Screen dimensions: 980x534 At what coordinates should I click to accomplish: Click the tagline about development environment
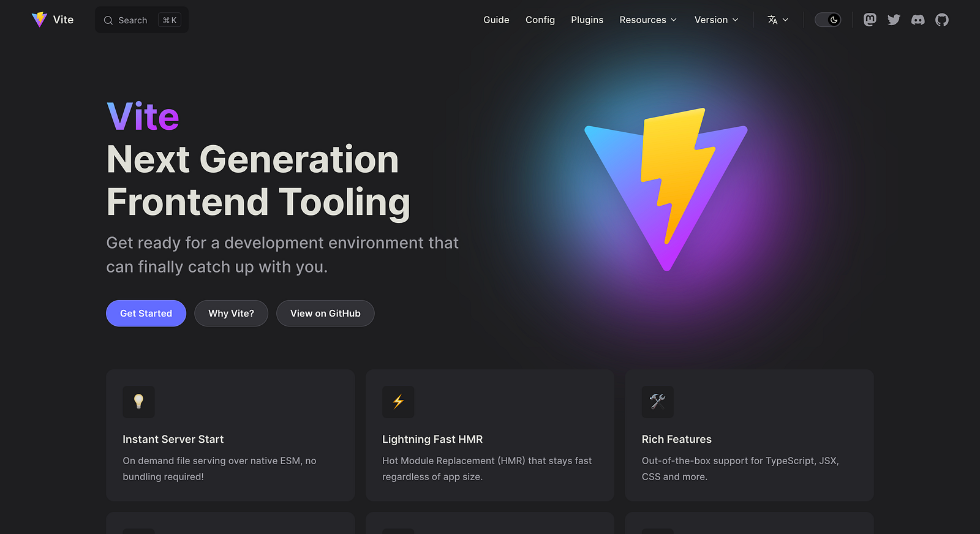point(282,255)
